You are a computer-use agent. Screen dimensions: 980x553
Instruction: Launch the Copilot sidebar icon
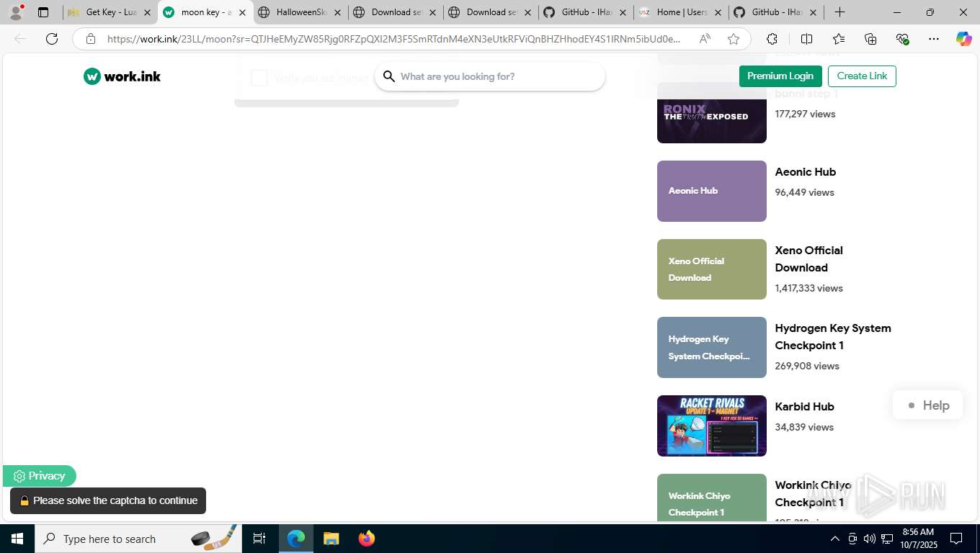coord(963,39)
